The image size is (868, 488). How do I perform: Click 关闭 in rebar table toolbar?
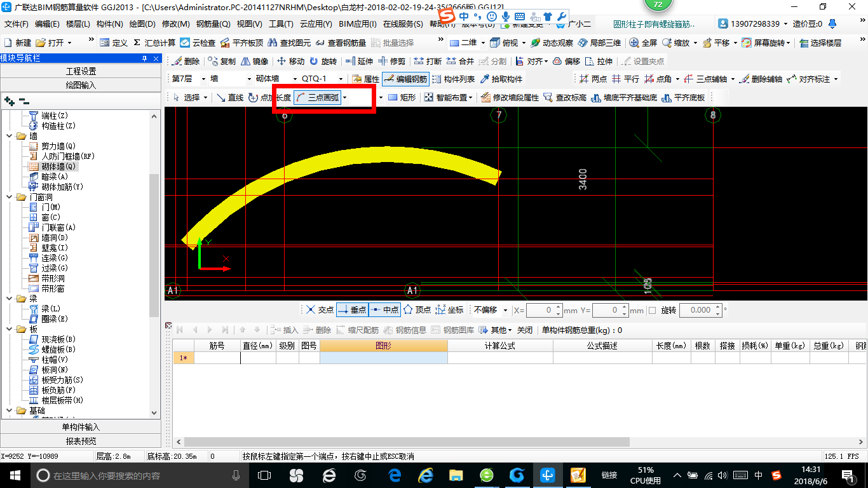[x=525, y=330]
